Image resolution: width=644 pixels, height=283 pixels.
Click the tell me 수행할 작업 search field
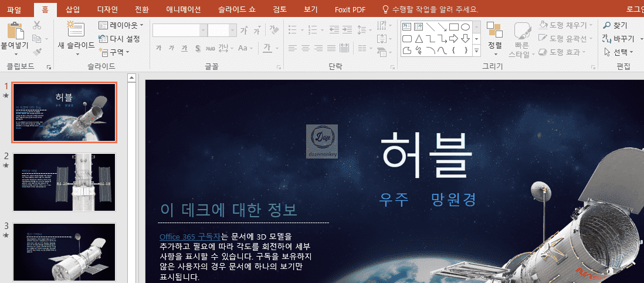pyautogui.click(x=431, y=9)
